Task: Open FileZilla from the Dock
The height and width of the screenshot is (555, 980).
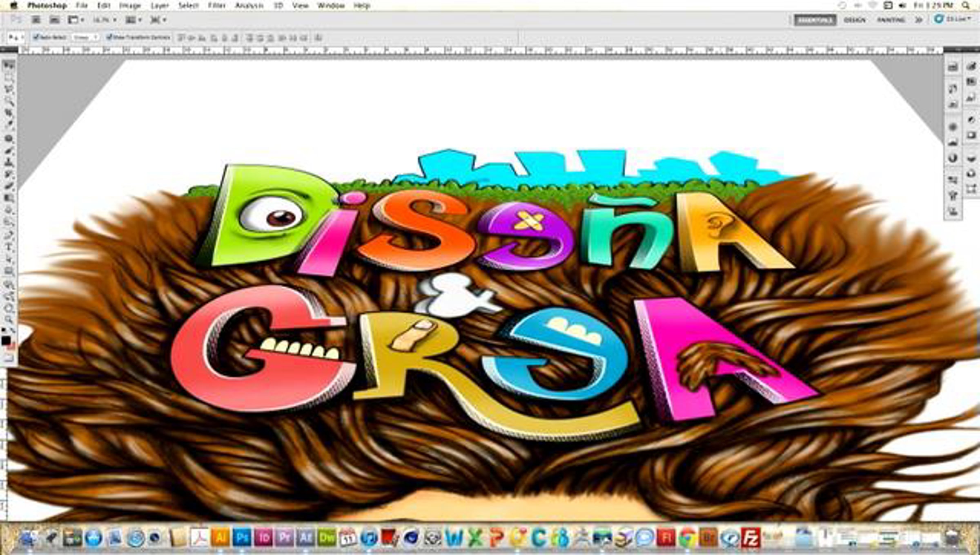Action: pos(751,537)
